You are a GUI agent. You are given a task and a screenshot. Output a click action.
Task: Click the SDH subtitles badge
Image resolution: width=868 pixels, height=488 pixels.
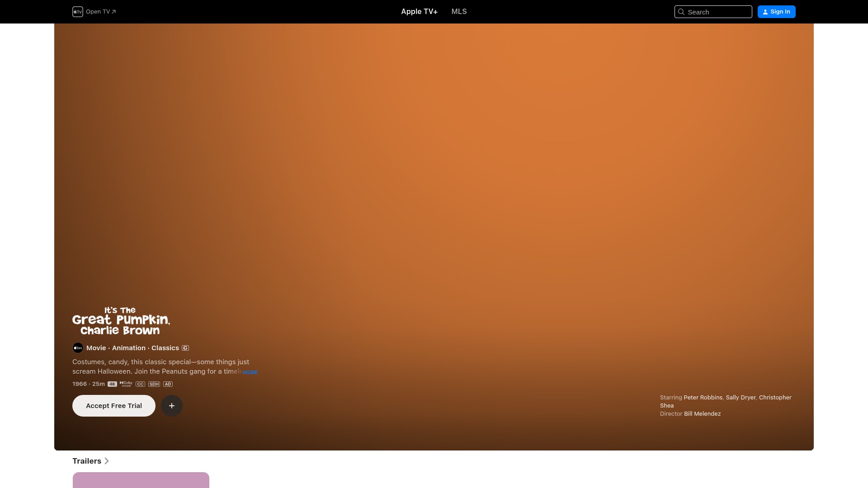pyautogui.click(x=154, y=384)
